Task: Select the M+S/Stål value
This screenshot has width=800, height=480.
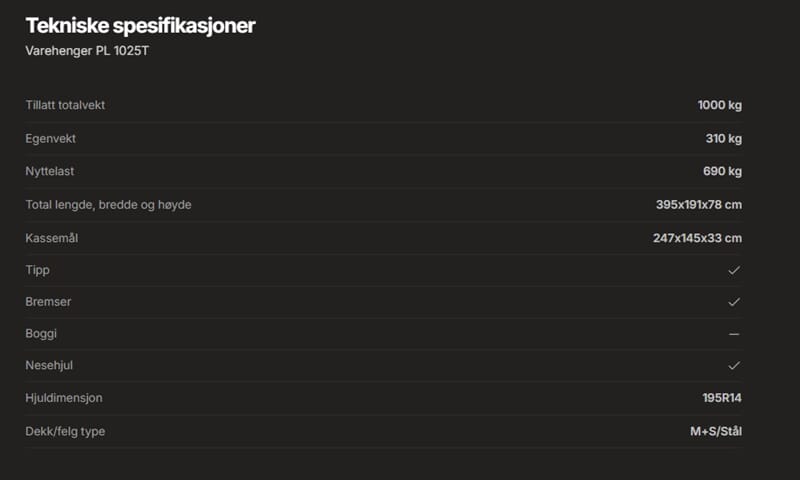Action: pyautogui.click(x=709, y=431)
